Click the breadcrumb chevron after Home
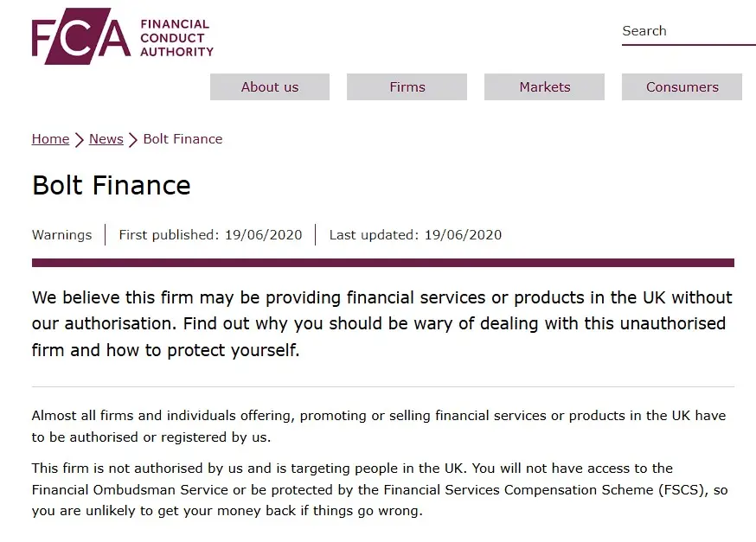Image resolution: width=756 pixels, height=542 pixels. (78, 139)
